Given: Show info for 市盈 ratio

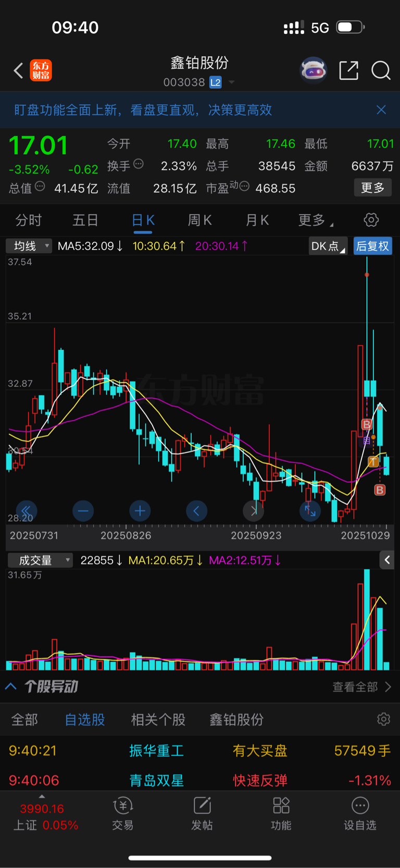Looking at the screenshot, I should point(244,187).
